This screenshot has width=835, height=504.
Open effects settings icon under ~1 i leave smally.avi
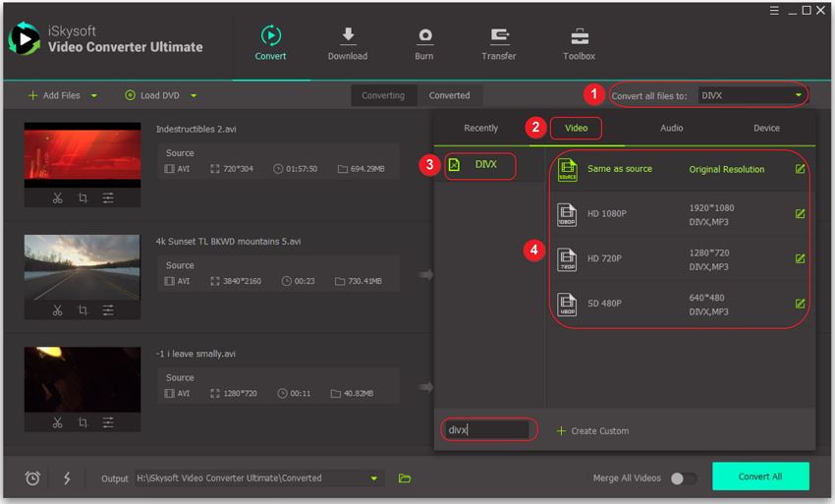pos(108,422)
